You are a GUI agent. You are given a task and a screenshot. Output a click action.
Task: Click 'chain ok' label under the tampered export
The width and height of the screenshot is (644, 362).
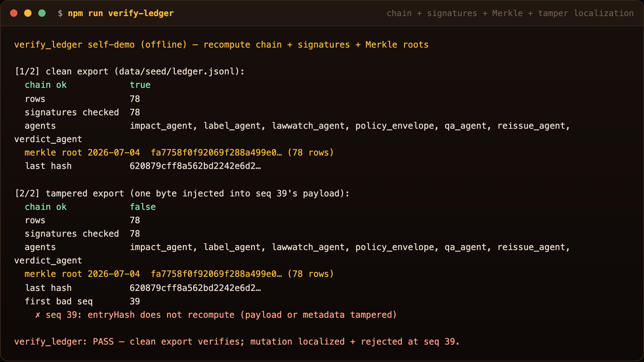tap(46, 207)
